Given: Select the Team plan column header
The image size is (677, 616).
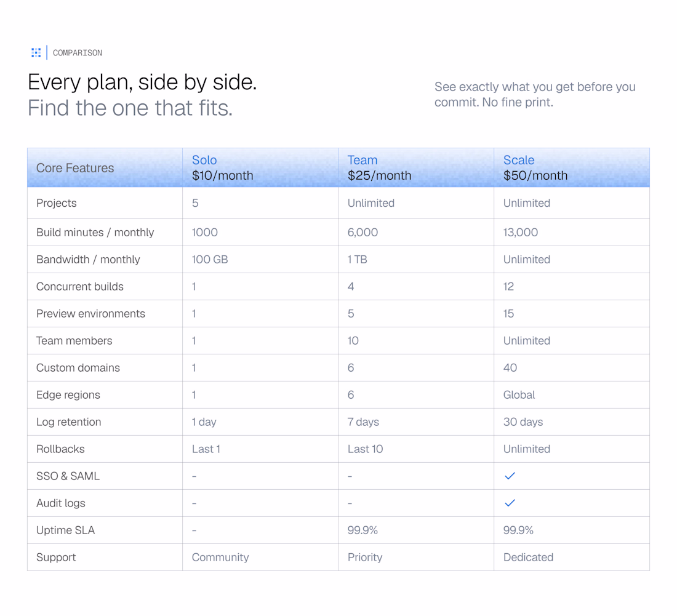Looking at the screenshot, I should tap(416, 167).
